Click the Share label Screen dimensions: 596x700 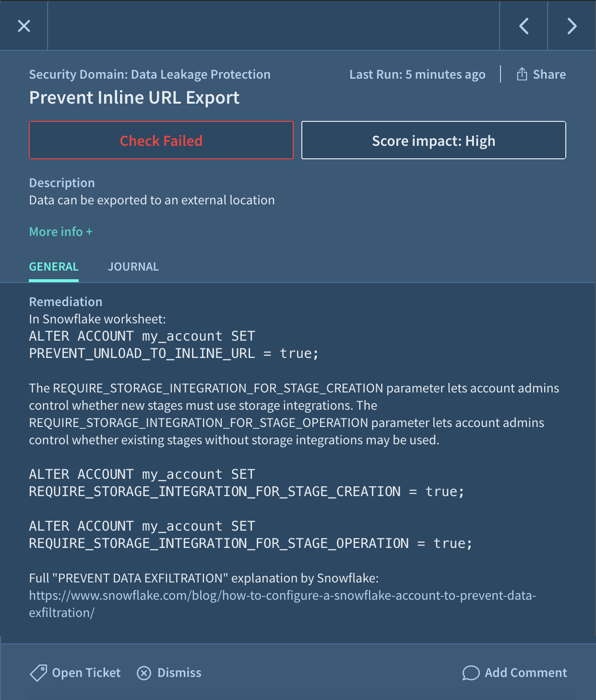click(549, 74)
